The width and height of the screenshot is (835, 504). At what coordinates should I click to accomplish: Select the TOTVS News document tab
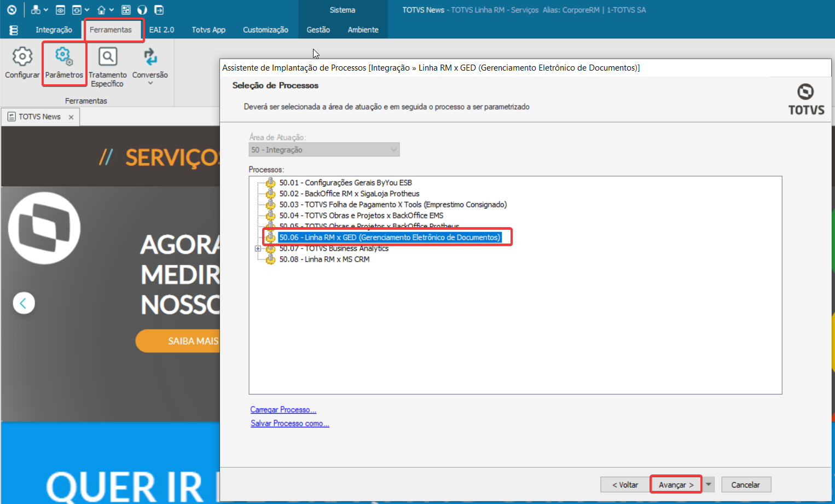39,117
